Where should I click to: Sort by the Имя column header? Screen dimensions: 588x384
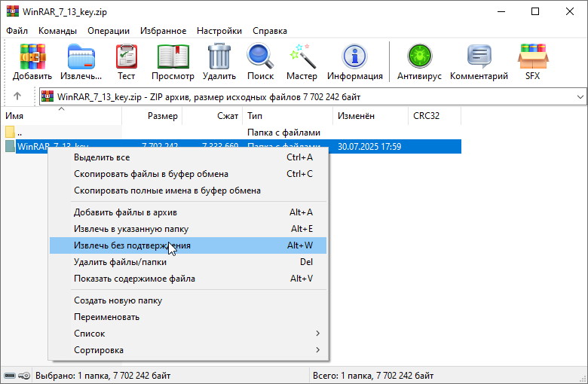(61, 116)
